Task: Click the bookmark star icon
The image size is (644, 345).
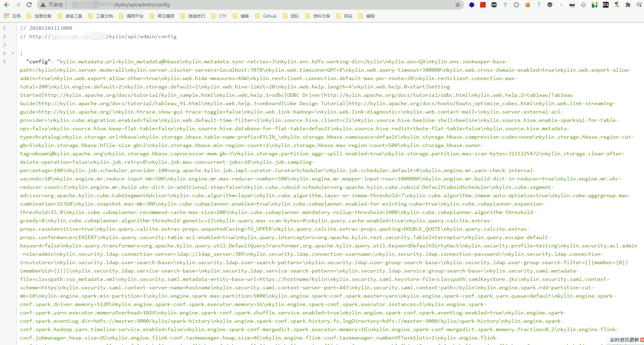Action: coord(458,5)
